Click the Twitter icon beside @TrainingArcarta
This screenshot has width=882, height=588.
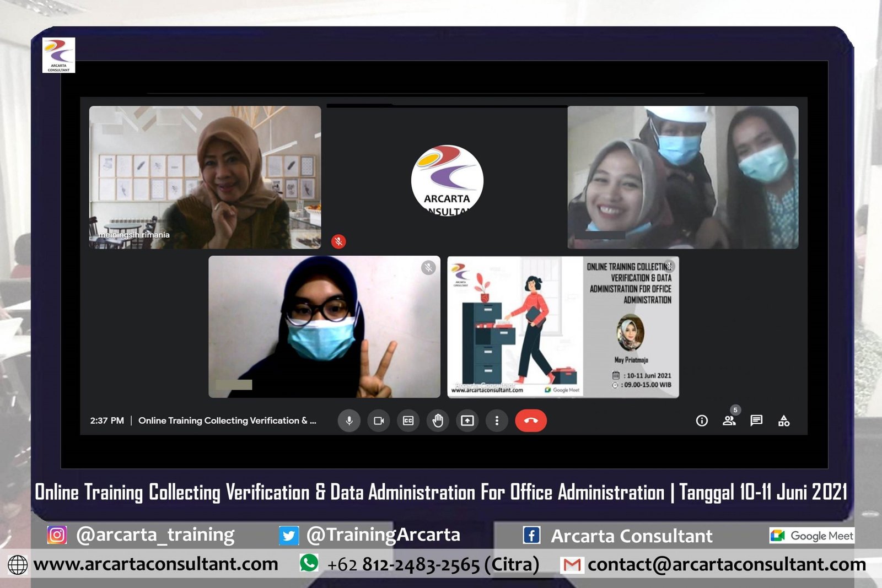[x=289, y=535]
